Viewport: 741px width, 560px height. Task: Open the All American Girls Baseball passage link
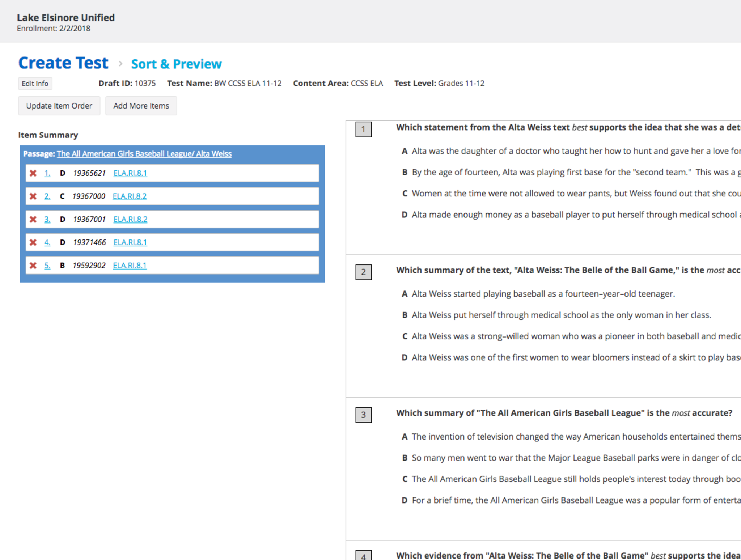pyautogui.click(x=144, y=154)
